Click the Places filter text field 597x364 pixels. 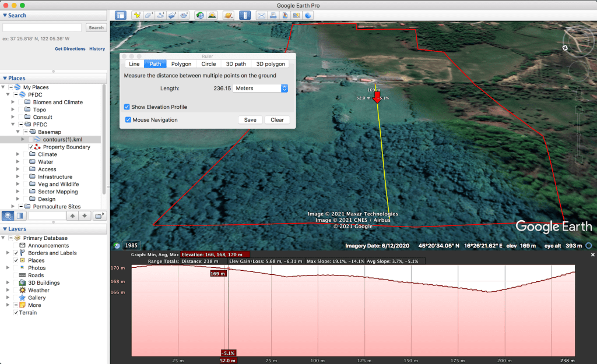point(47,215)
